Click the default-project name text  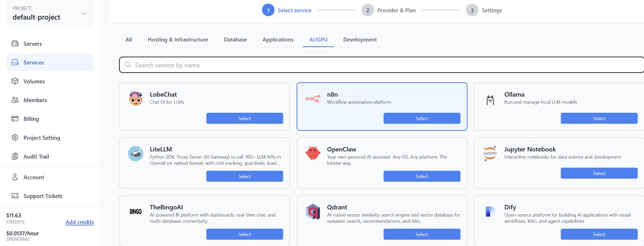(x=36, y=17)
